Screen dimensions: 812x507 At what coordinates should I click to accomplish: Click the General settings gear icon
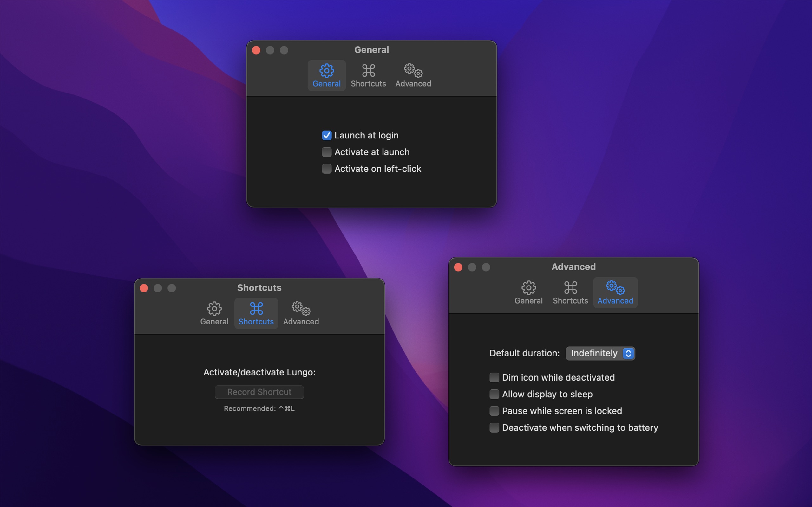326,69
